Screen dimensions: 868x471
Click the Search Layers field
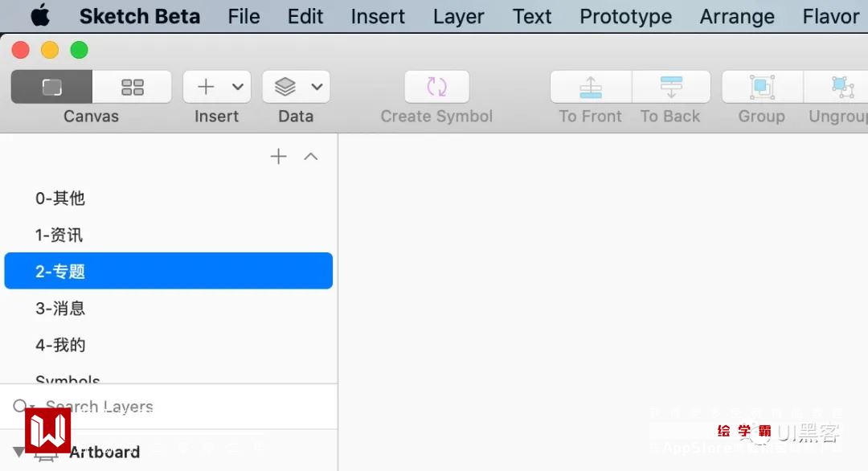161,407
